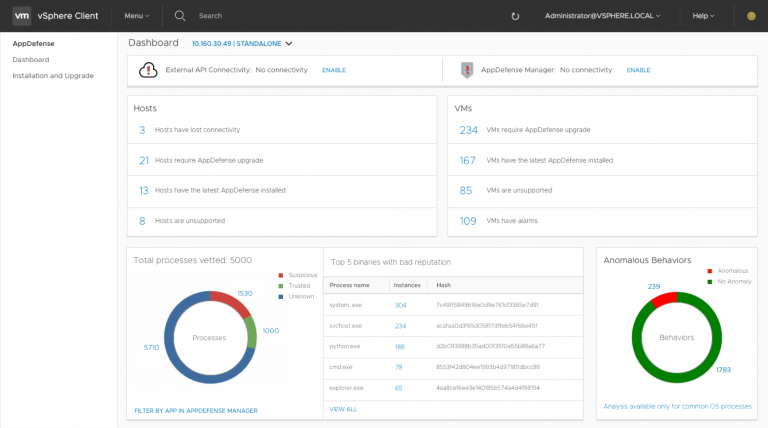
Task: Click the Process name column header
Action: coord(349,285)
